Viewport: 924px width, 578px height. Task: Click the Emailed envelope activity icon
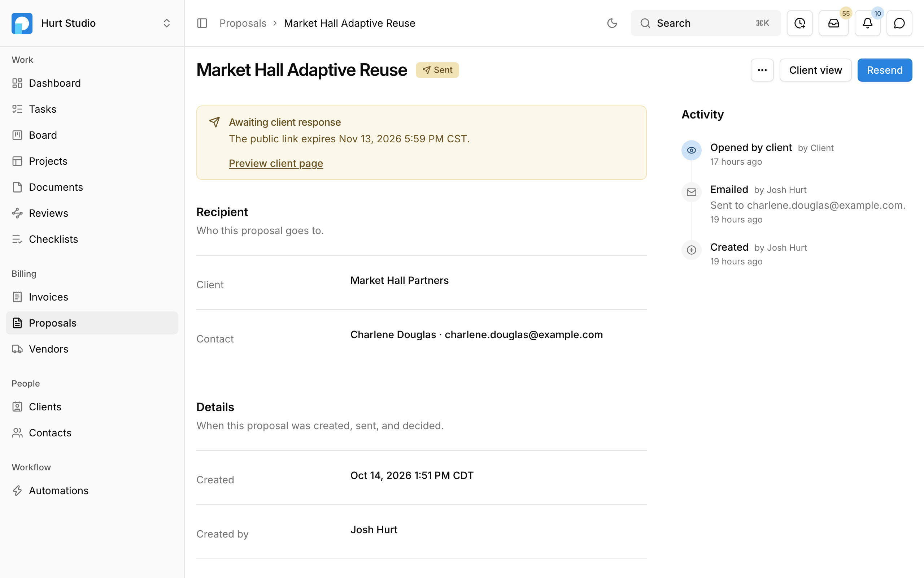coord(691,192)
